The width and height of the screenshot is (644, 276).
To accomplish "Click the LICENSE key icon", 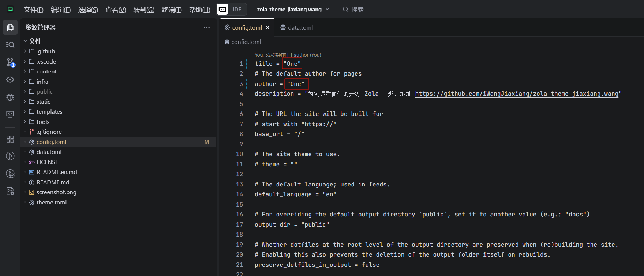I will pyautogui.click(x=31, y=162).
